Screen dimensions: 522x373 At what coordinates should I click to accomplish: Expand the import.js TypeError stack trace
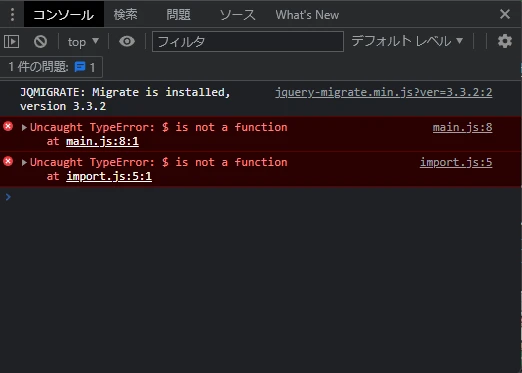(x=24, y=162)
